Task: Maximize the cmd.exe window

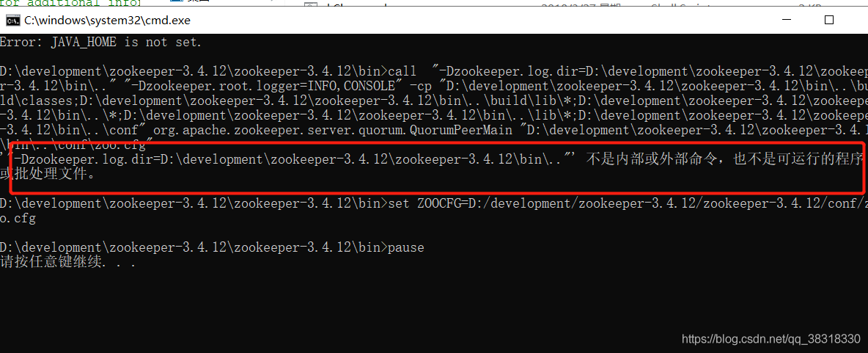Action: pyautogui.click(x=828, y=21)
